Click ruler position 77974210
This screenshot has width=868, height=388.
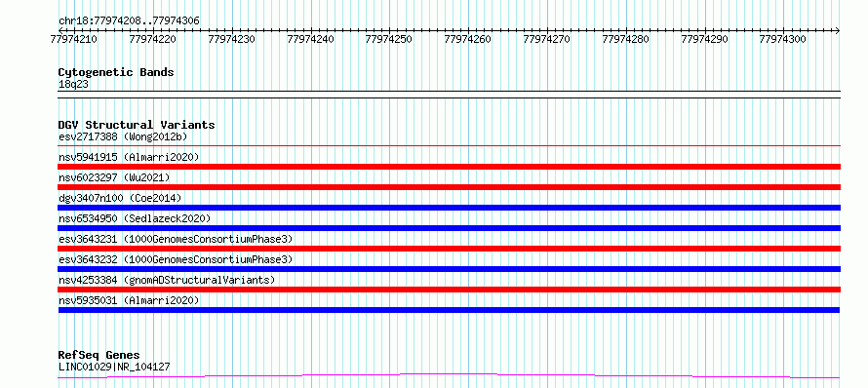click(x=73, y=40)
